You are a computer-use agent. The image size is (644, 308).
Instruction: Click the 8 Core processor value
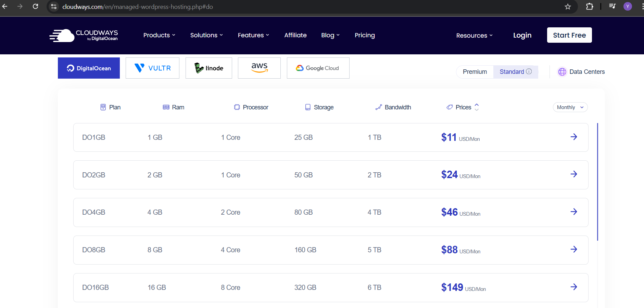pos(230,287)
